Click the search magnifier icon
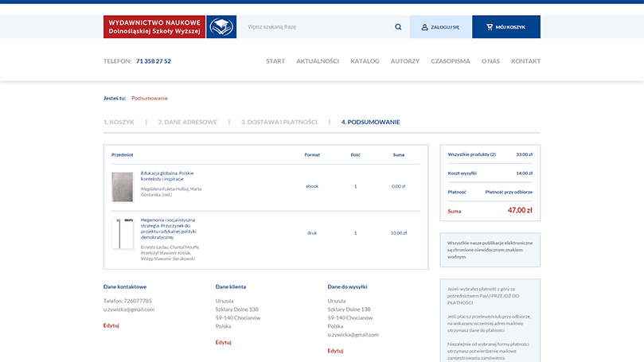Screen dimensions: 644x362 [x=398, y=27]
